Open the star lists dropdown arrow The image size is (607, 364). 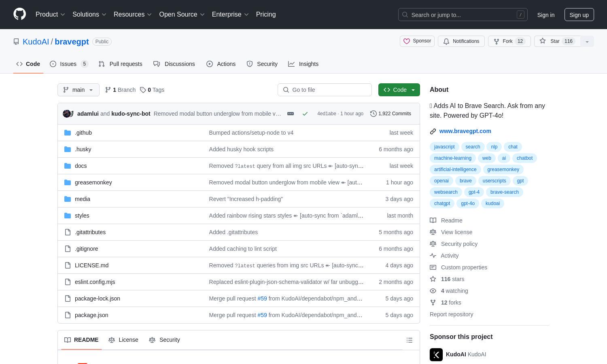tap(587, 41)
